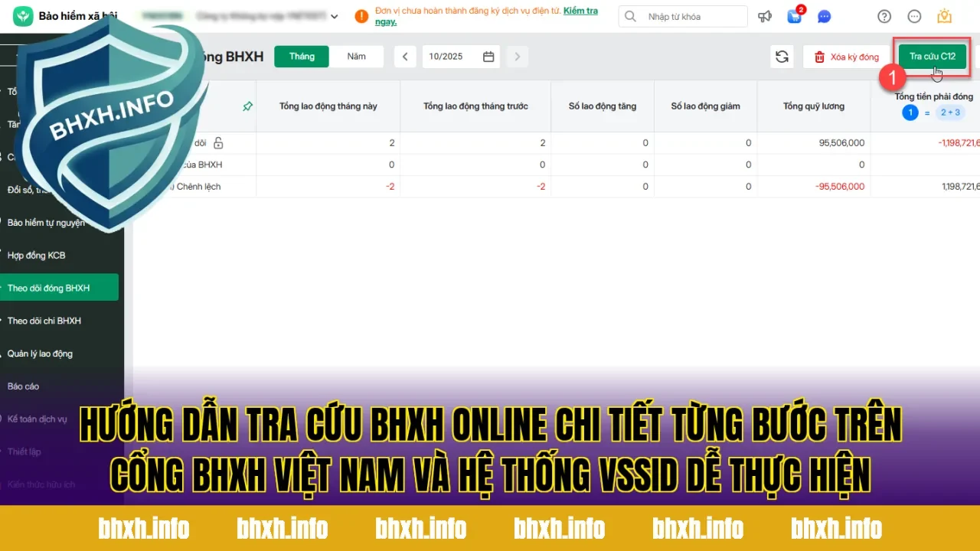Screen dimensions: 980x551
Task: Click Tổng tiền phải đóng column header
Action: (x=934, y=96)
